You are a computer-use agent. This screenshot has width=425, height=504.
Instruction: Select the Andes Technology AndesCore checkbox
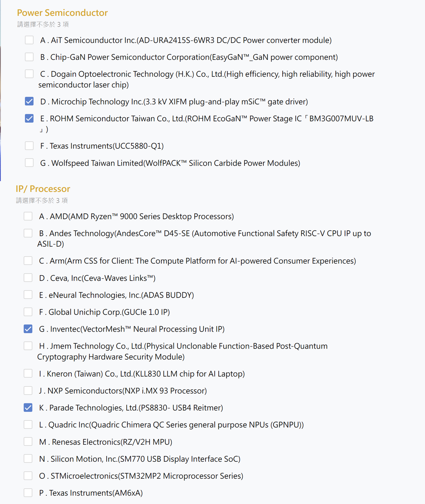coord(28,233)
